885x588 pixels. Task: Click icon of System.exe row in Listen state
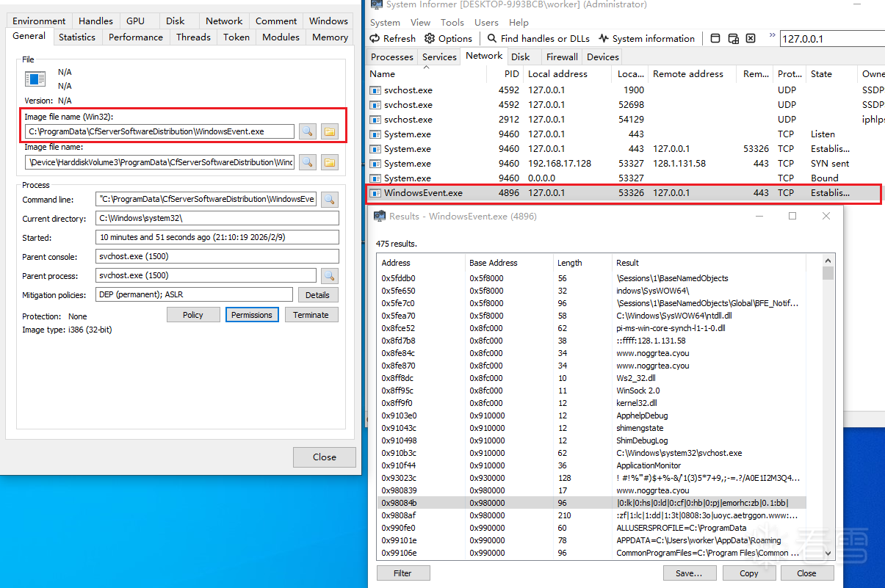click(375, 134)
